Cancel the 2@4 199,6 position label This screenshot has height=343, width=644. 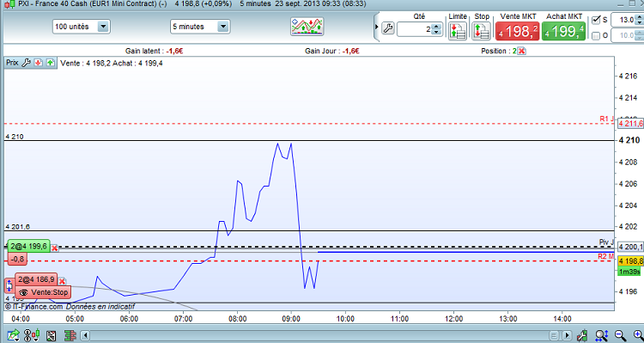[54, 248]
